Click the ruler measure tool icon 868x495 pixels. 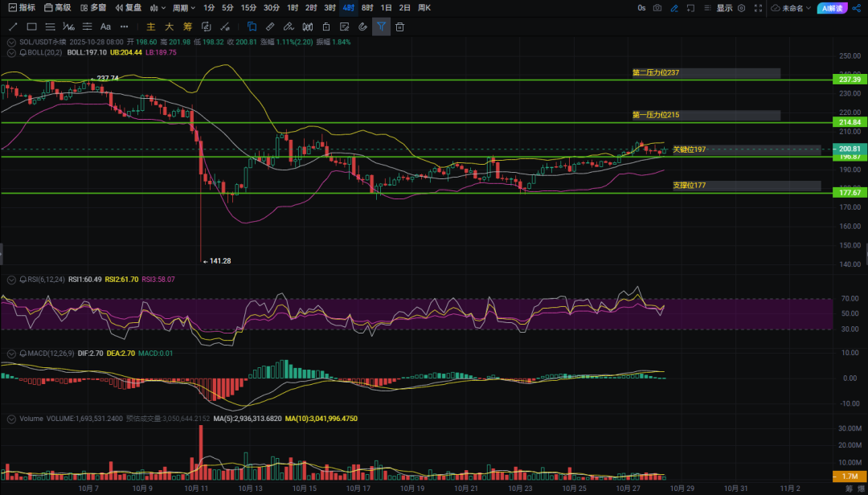[269, 27]
